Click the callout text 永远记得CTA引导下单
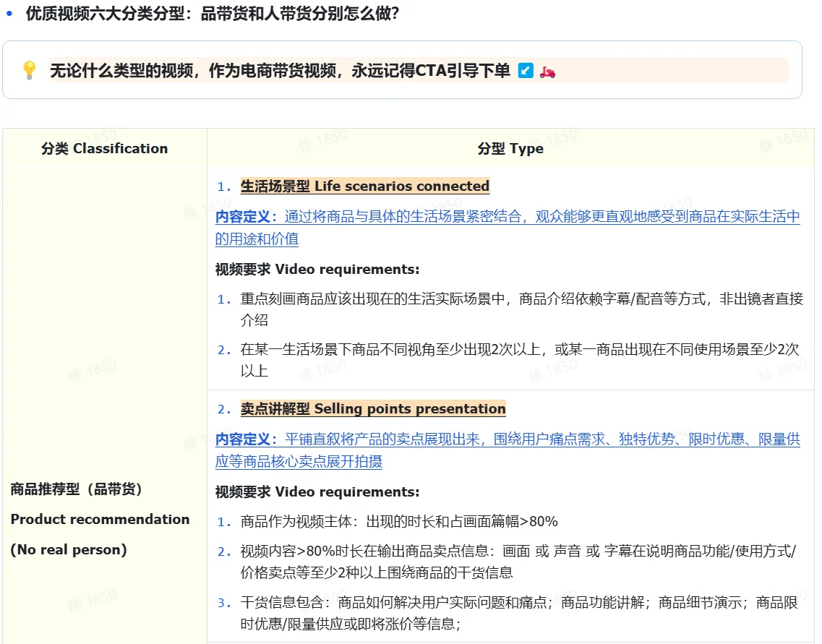The image size is (822, 644). (x=430, y=69)
